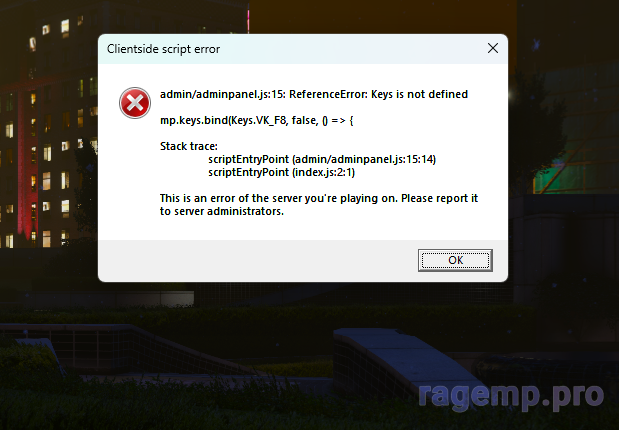Select the index.js:2:1 stack trace entry
Screen dimensions: 619x430
(x=281, y=172)
